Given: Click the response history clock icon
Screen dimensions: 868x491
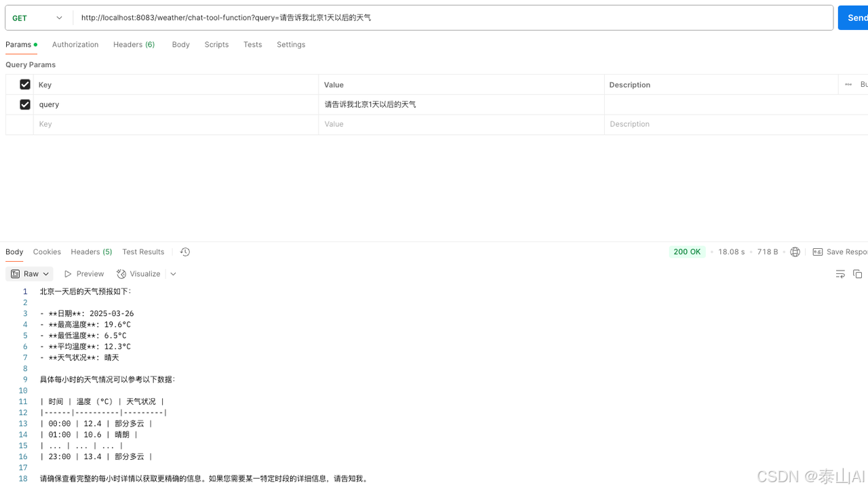Looking at the screenshot, I should coord(185,252).
